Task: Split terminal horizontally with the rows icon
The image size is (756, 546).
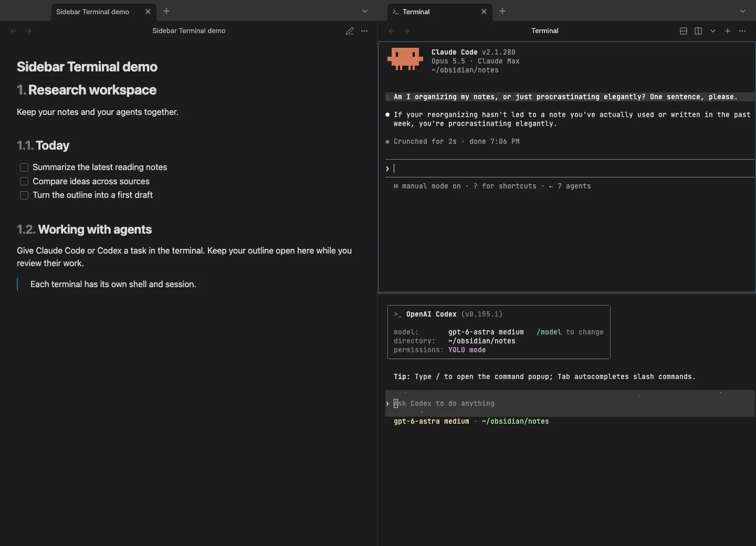Action: point(684,31)
